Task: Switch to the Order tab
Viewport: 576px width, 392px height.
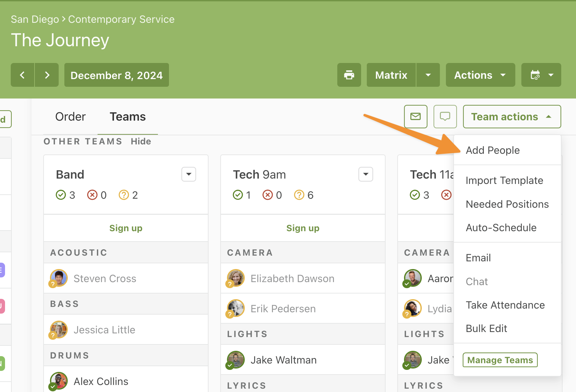Action: tap(70, 117)
